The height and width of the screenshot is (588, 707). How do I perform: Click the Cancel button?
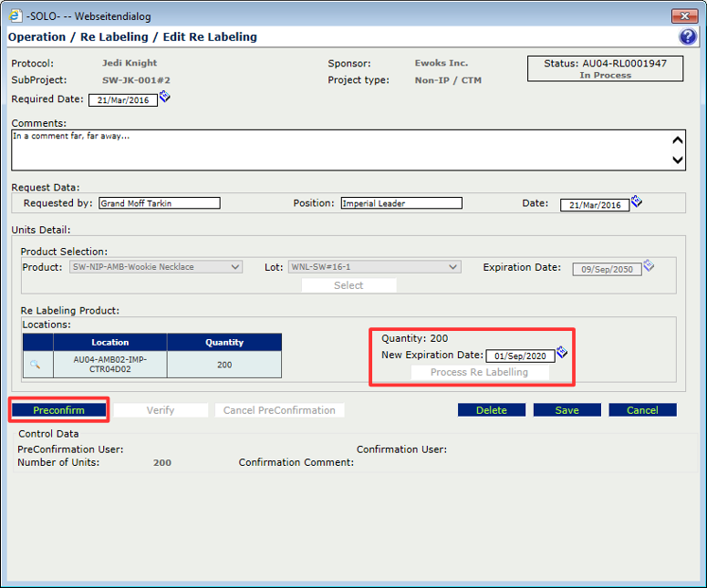coord(642,410)
